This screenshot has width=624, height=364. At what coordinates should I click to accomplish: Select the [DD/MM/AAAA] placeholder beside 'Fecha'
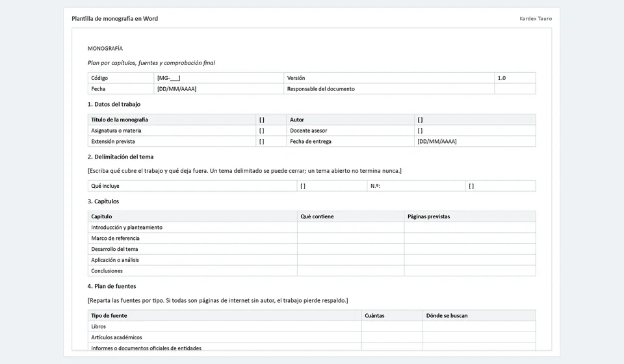click(x=177, y=88)
